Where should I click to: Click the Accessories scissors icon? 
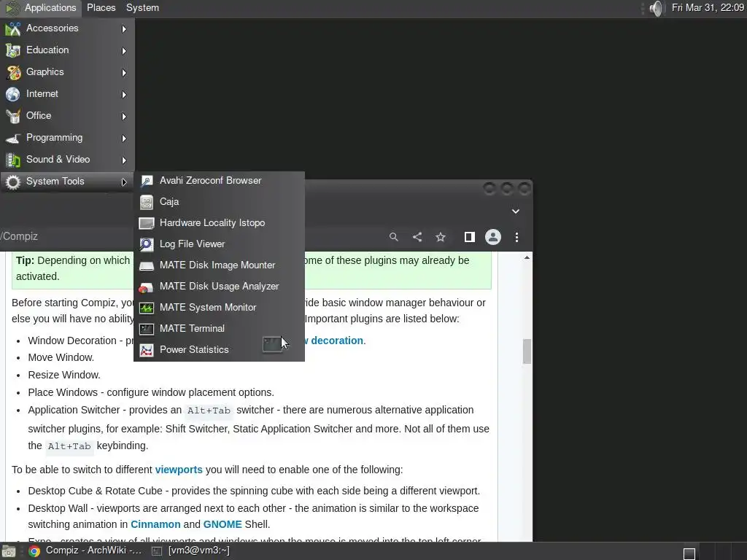pos(13,29)
